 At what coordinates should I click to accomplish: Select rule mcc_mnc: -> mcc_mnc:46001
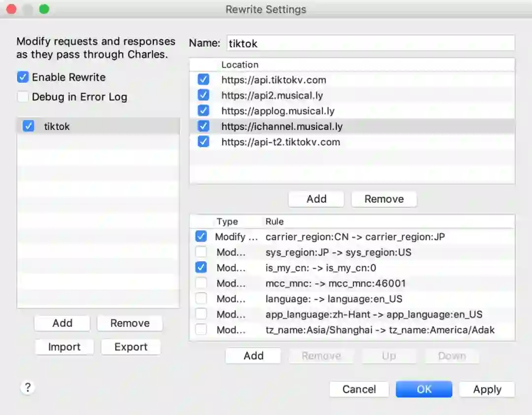click(335, 283)
